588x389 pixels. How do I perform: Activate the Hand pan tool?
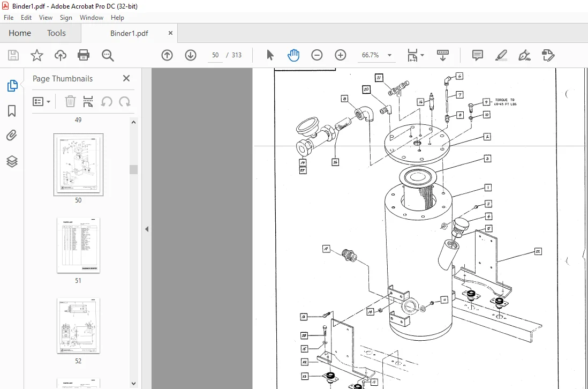click(293, 55)
